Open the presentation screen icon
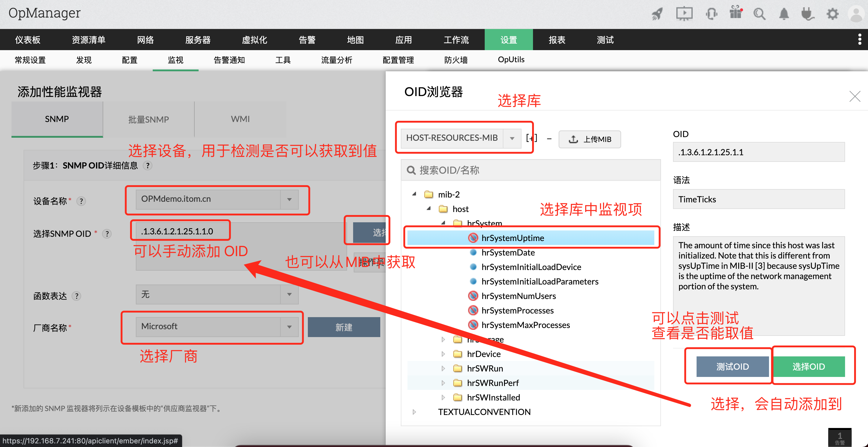 [685, 14]
